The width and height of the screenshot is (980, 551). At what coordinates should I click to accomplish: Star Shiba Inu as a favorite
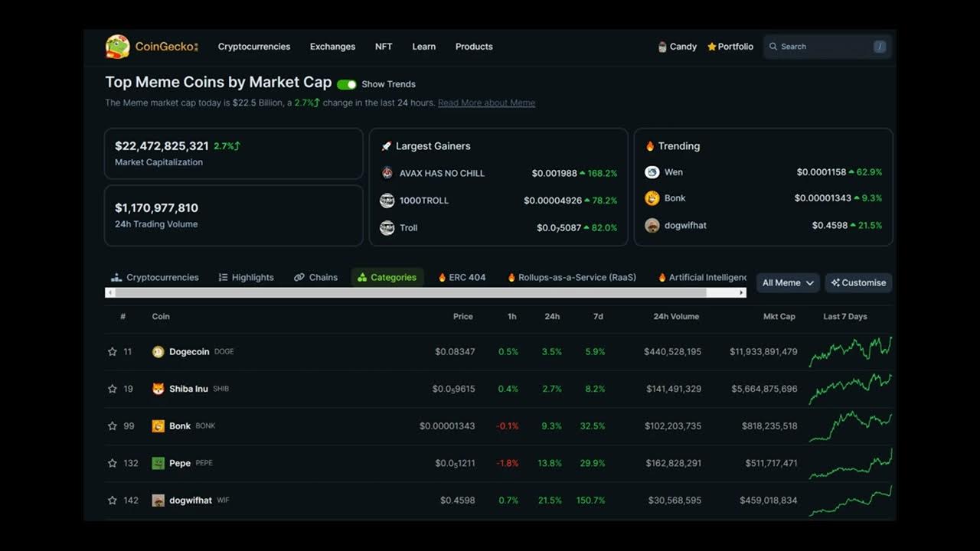tap(113, 389)
